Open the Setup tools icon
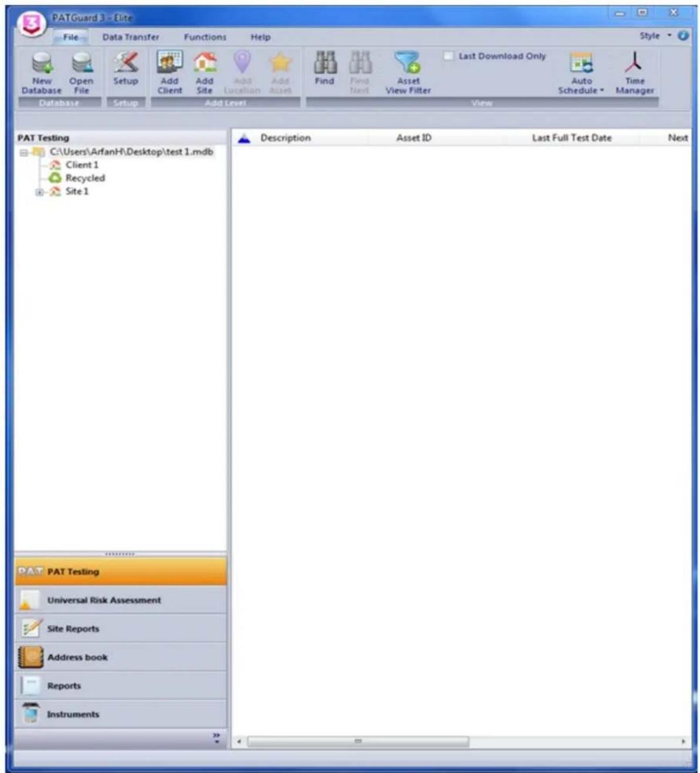 126,62
